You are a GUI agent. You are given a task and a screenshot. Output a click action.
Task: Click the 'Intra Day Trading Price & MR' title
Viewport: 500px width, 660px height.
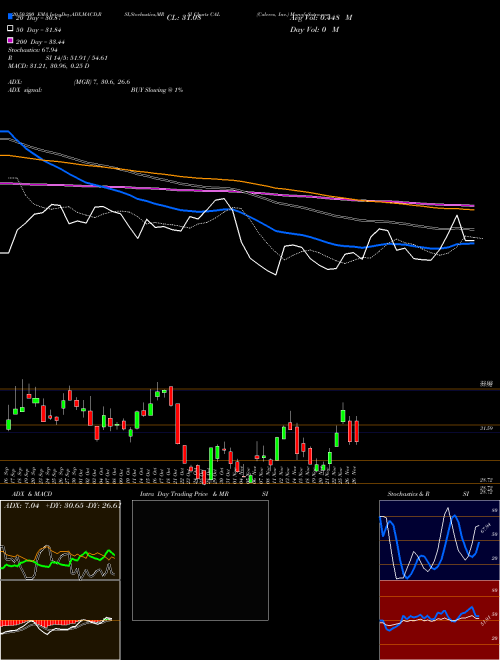pyautogui.click(x=184, y=494)
